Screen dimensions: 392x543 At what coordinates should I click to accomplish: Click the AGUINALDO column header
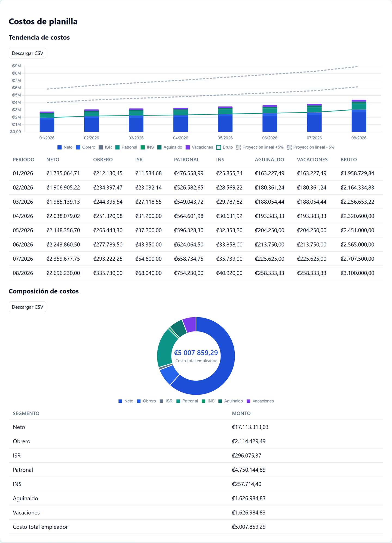(269, 160)
